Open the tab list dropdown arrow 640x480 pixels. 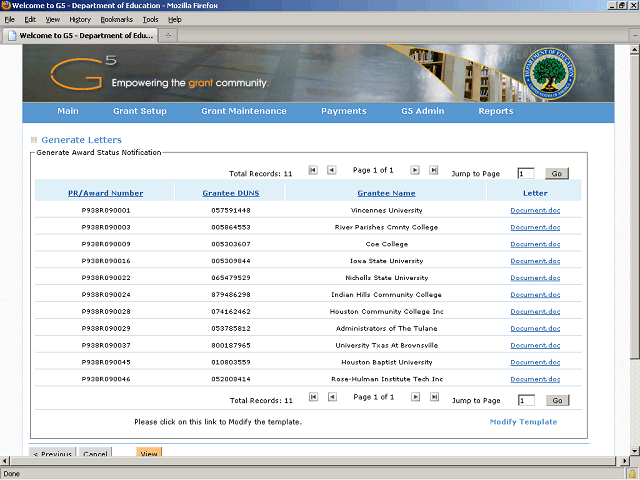coord(635,36)
